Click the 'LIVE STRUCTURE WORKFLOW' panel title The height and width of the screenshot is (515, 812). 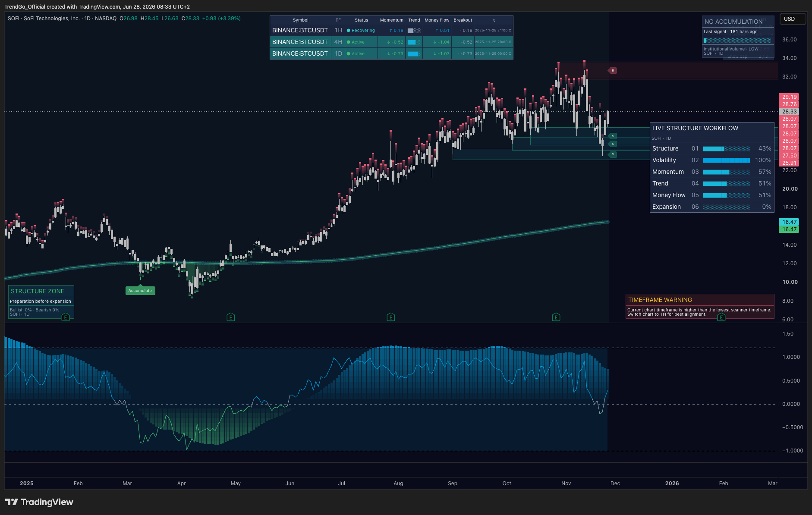coord(695,129)
